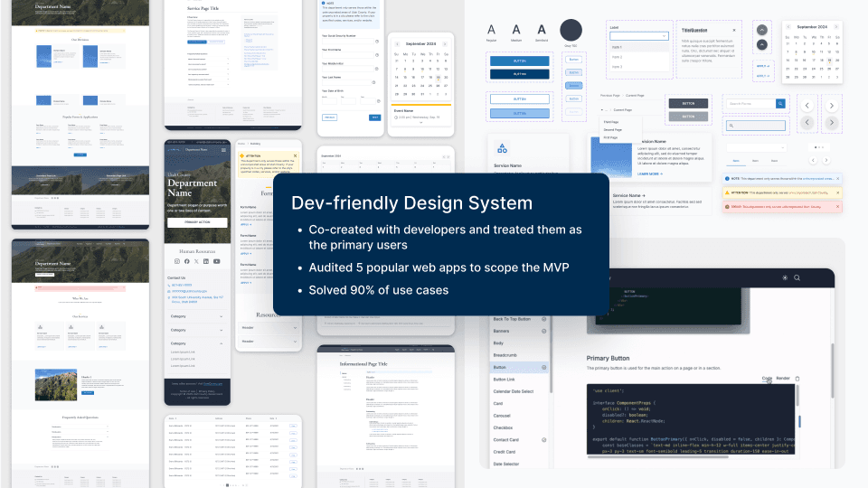Expand the first Category row in mobile mockup
This screenshot has height=488, width=868.
click(197, 316)
